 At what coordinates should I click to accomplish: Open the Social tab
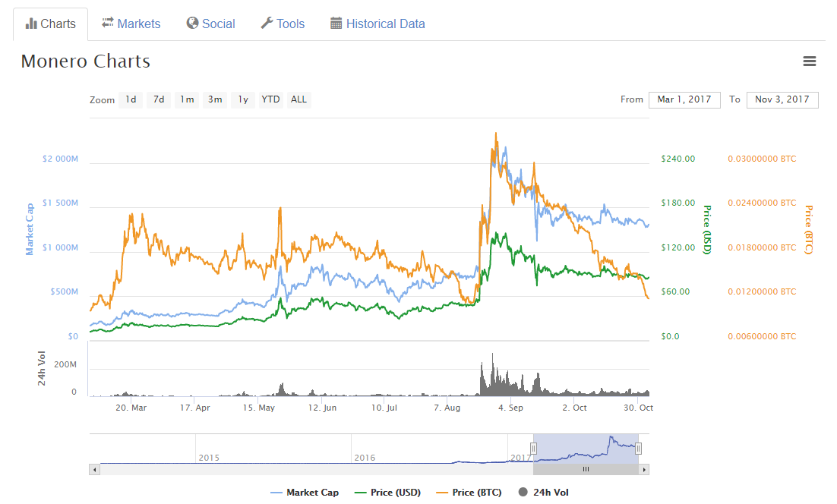[211, 24]
